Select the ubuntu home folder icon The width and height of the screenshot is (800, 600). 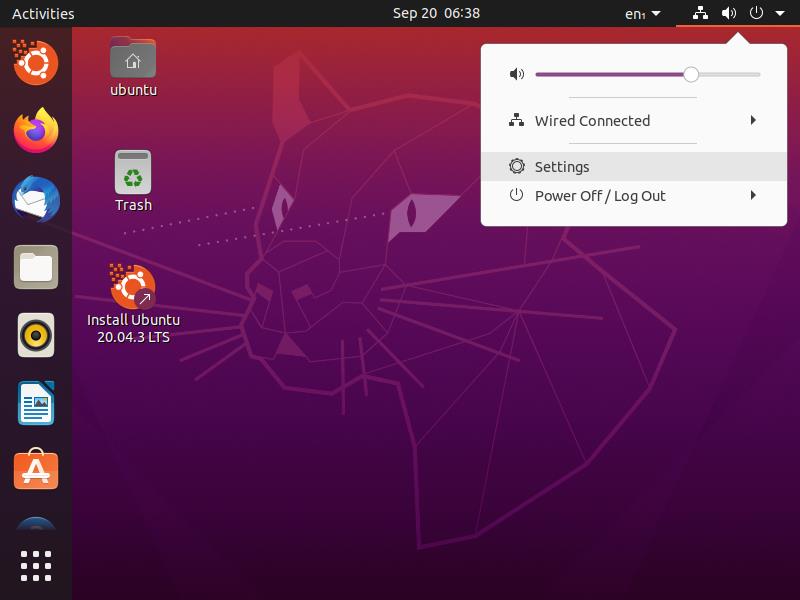tap(133, 59)
